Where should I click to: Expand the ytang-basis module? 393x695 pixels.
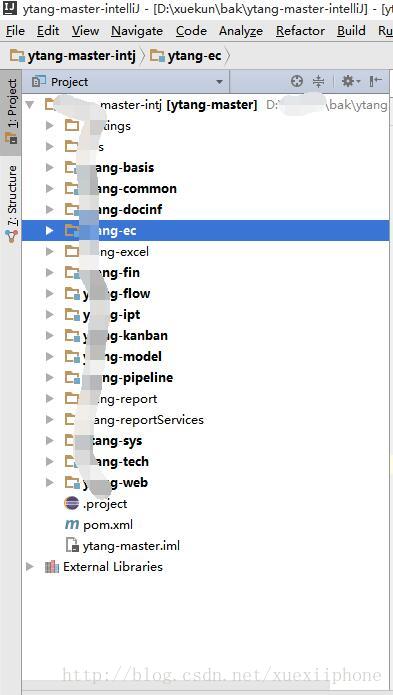click(x=50, y=168)
